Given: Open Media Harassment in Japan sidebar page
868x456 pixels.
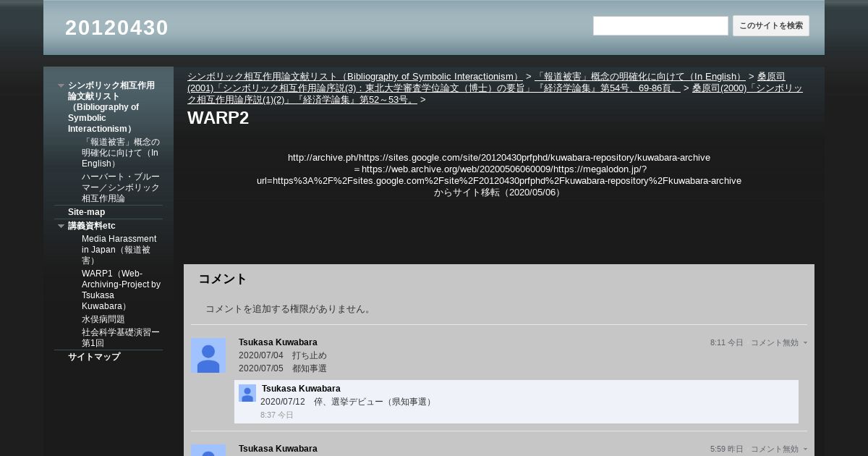Looking at the screenshot, I should click(x=119, y=250).
